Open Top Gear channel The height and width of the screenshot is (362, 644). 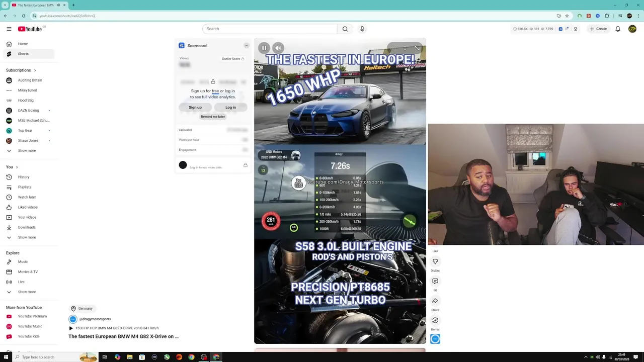click(x=28, y=130)
